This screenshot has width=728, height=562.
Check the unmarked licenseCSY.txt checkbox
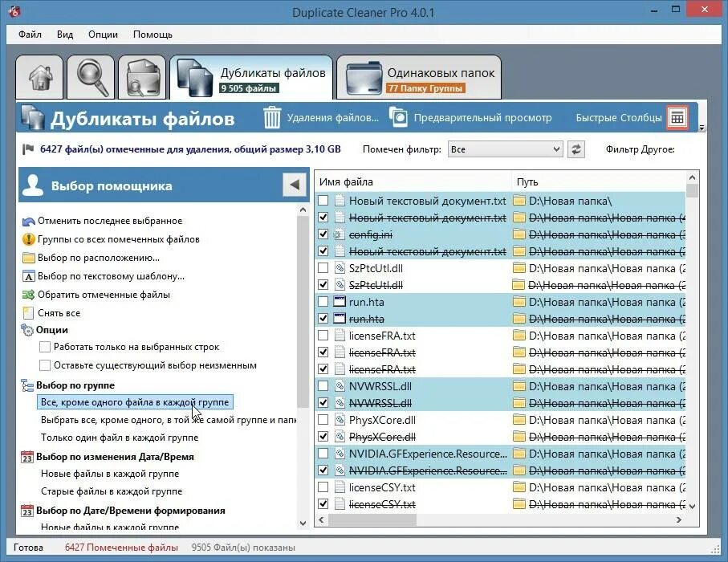(323, 487)
